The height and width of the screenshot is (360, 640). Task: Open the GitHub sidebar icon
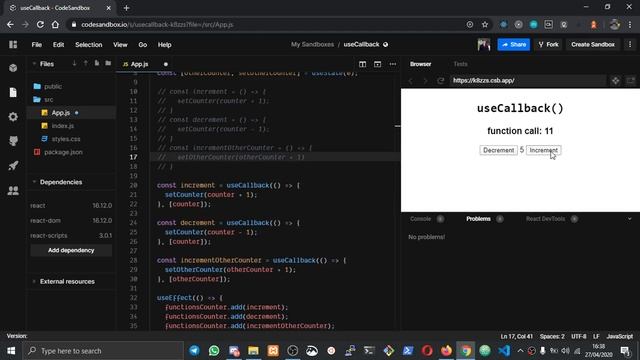coord(13,141)
